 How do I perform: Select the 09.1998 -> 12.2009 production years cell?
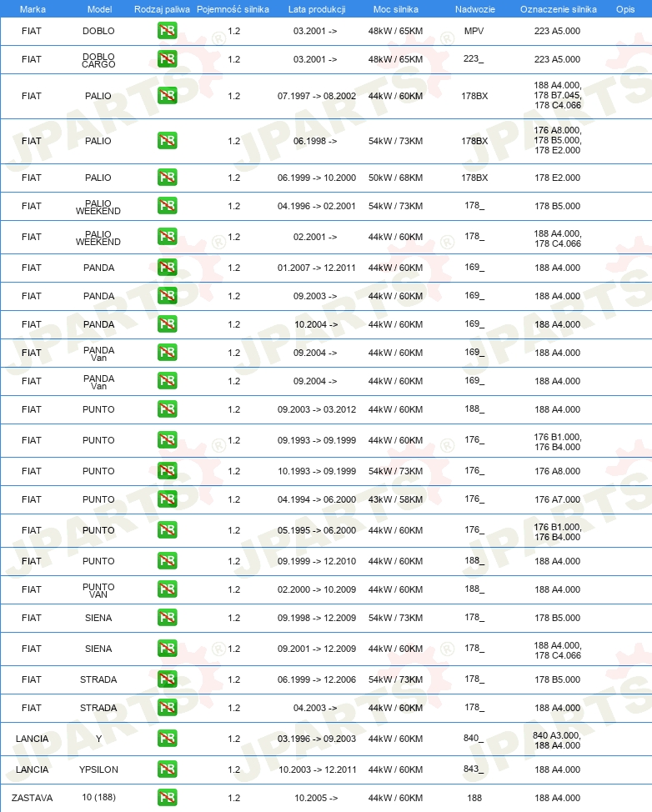[x=317, y=618]
